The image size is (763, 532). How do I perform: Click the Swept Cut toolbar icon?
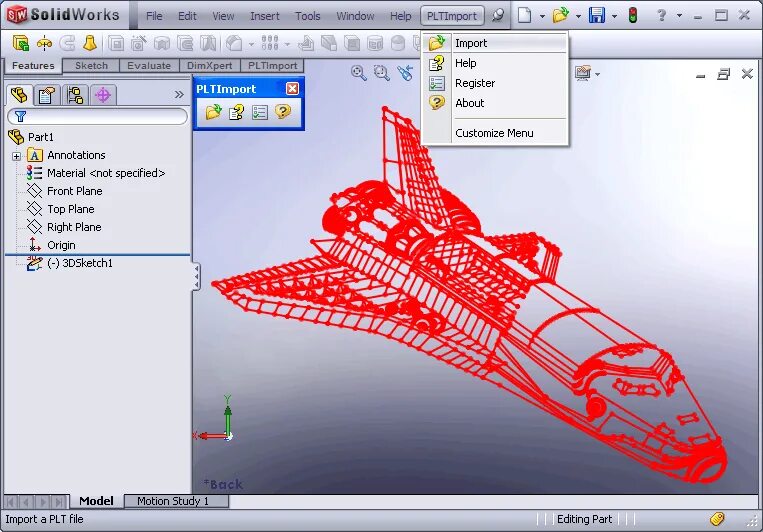point(185,44)
